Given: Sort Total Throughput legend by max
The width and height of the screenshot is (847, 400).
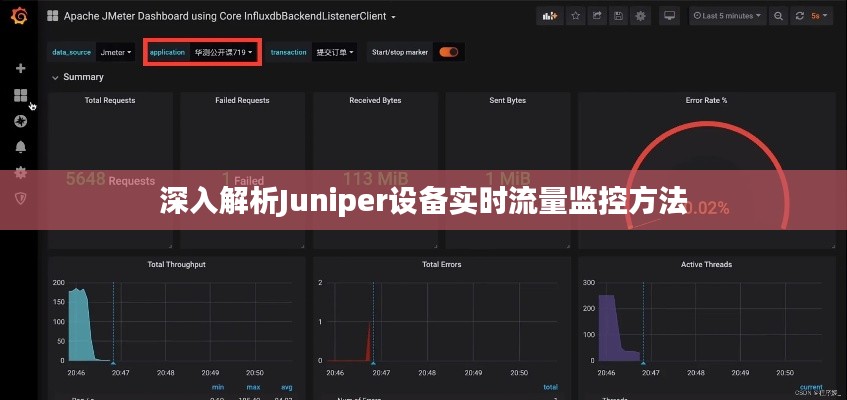Looking at the screenshot, I should pos(253,387).
